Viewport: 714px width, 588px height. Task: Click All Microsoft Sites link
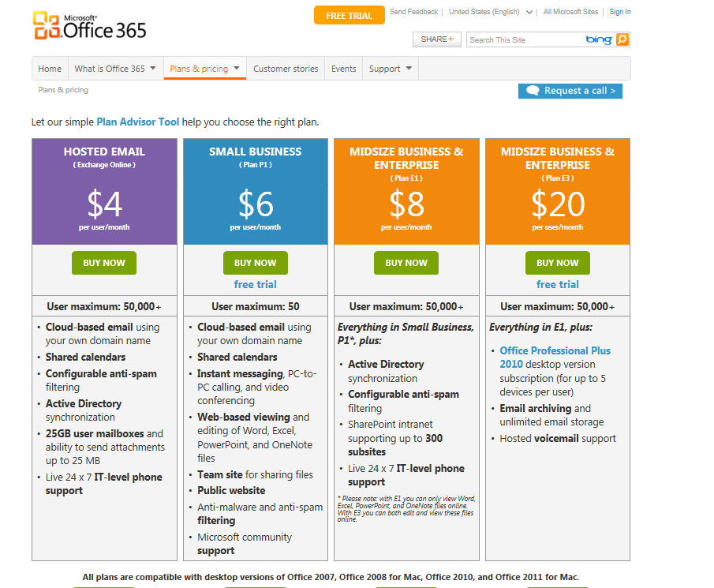click(x=570, y=12)
